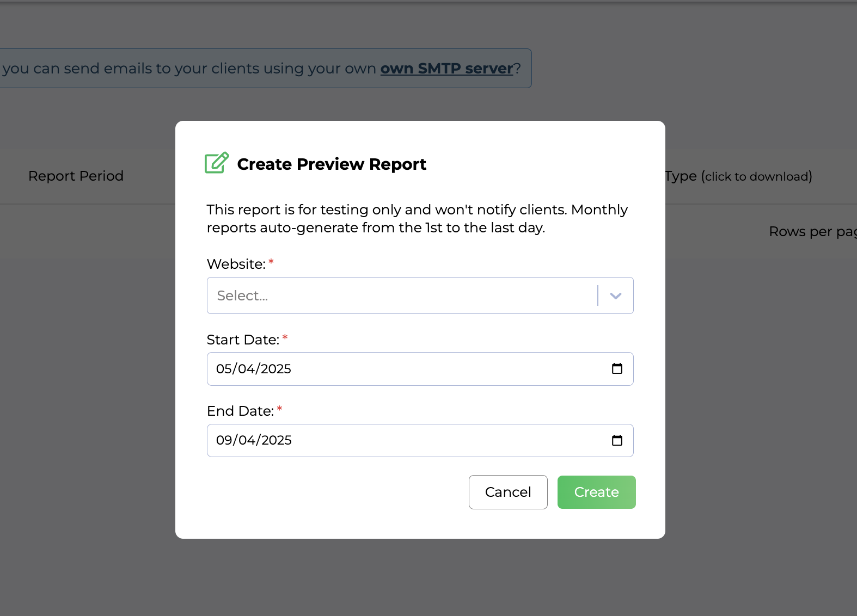This screenshot has height=616, width=857.
Task: Click the Website "Select..." placeholder text
Action: (242, 295)
